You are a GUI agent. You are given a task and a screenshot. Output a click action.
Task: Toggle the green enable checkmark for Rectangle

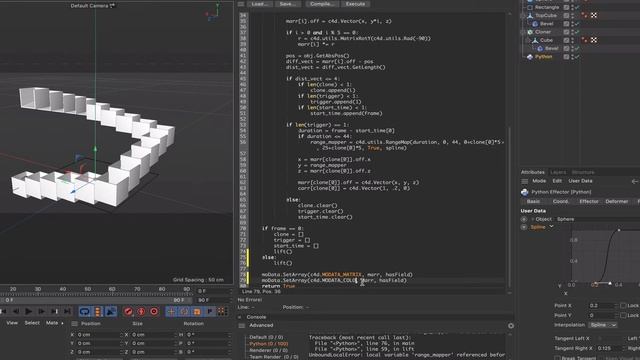point(577,7)
